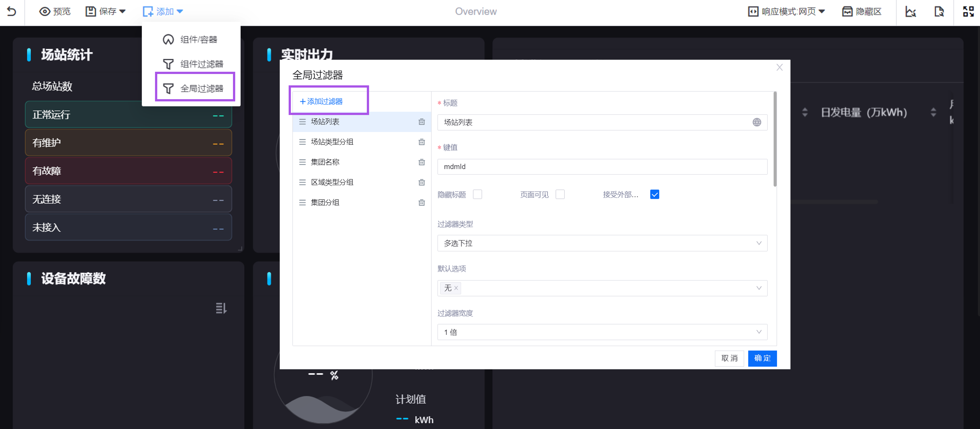The image size is (980, 429).
Task: Click the globe icon in 标题 field
Action: pyautogui.click(x=757, y=123)
